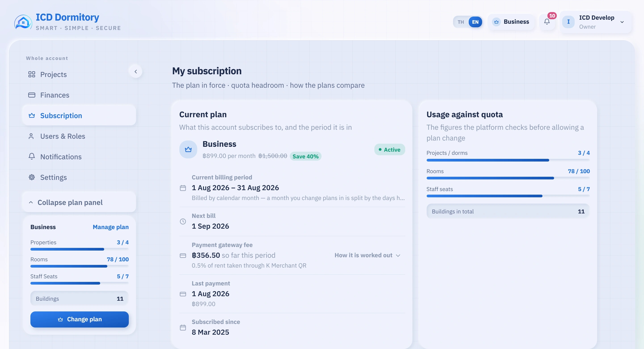Click the Projects / dorms quota bar
This screenshot has height=349, width=644.
[x=508, y=160]
